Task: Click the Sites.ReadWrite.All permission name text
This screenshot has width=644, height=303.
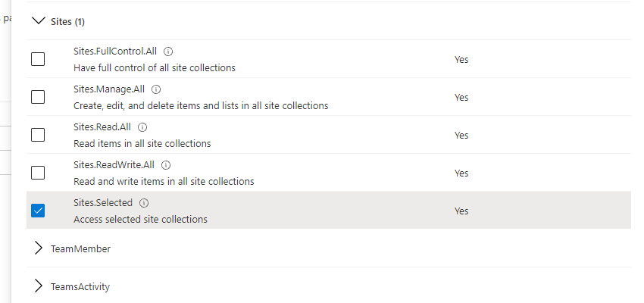Action: pos(114,165)
